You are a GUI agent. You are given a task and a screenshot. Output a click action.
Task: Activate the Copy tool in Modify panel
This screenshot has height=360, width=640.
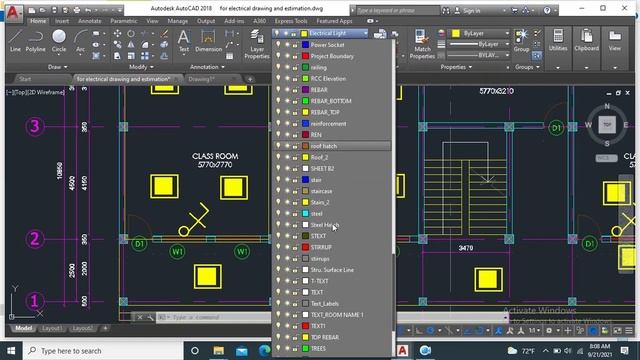pos(117,44)
